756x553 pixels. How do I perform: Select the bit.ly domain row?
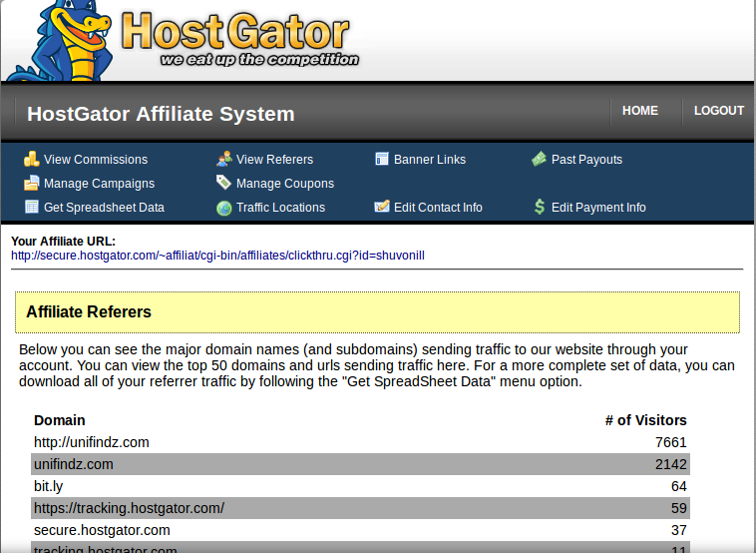[x=361, y=486]
